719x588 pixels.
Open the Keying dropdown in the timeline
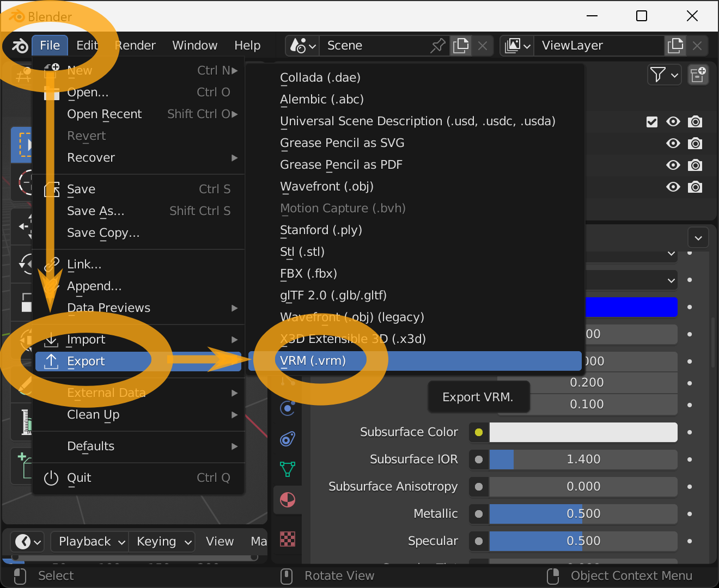(162, 542)
